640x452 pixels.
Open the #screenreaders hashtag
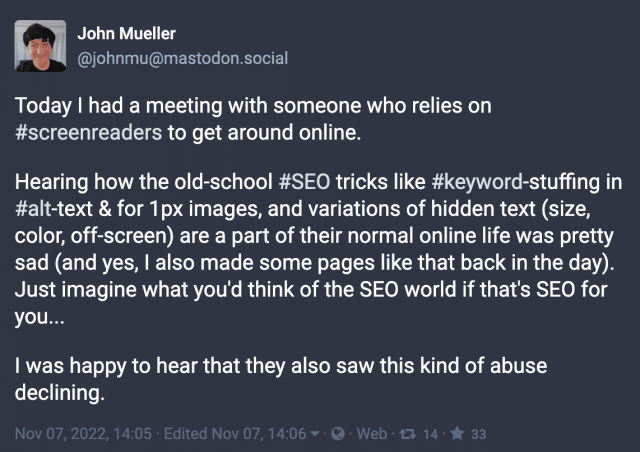coord(88,133)
